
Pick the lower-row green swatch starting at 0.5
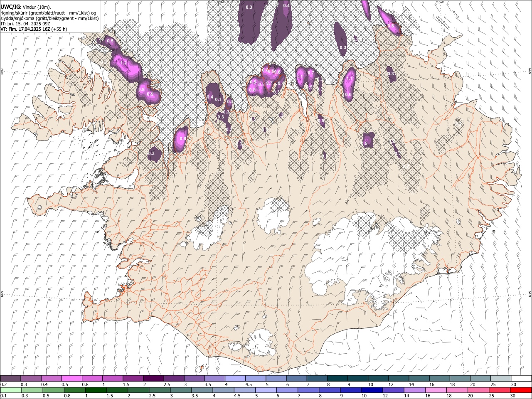[x=54, y=390]
